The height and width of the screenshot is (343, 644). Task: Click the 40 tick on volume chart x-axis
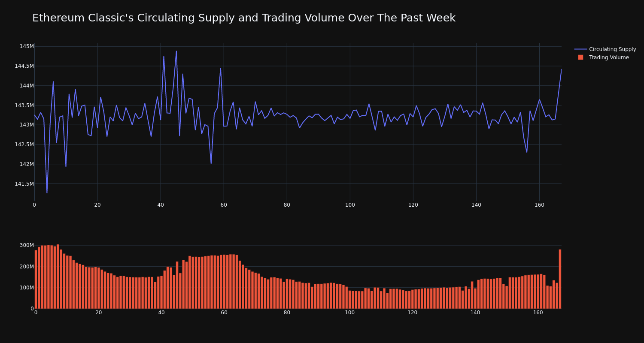coord(161,313)
